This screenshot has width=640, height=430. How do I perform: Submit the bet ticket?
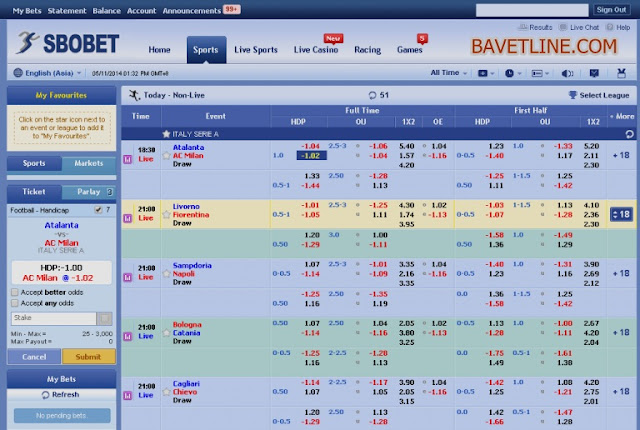click(x=89, y=357)
